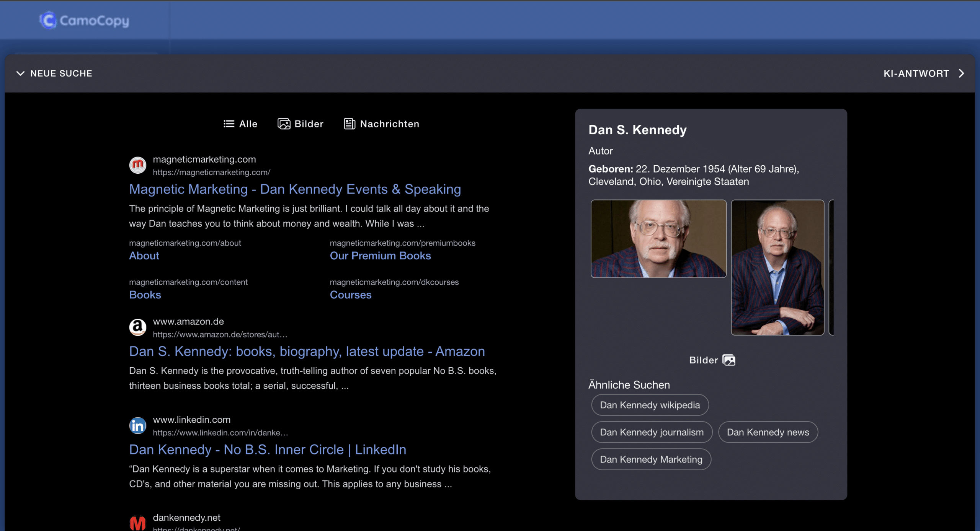Click Nachrichten filter icon
This screenshot has width=980, height=531.
click(350, 124)
